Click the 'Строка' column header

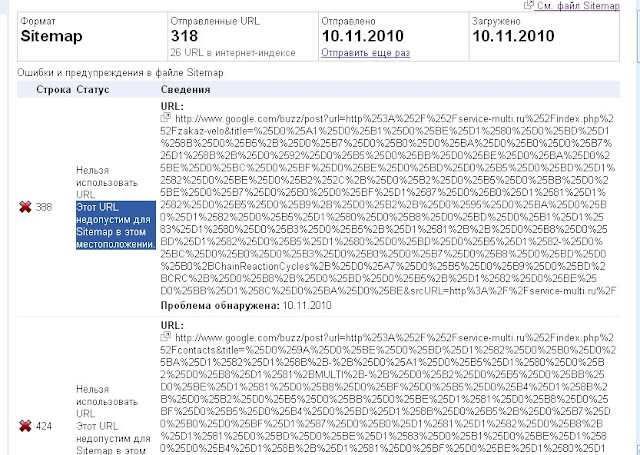pyautogui.click(x=53, y=89)
